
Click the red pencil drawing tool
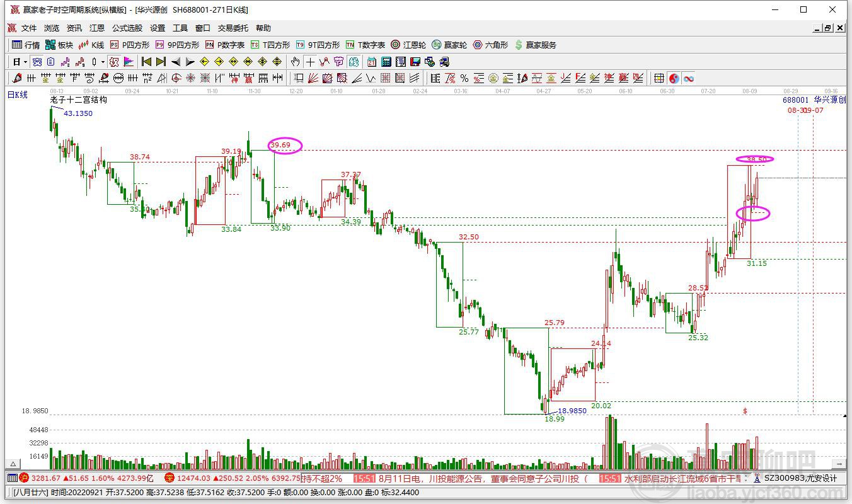pyautogui.click(x=17, y=78)
